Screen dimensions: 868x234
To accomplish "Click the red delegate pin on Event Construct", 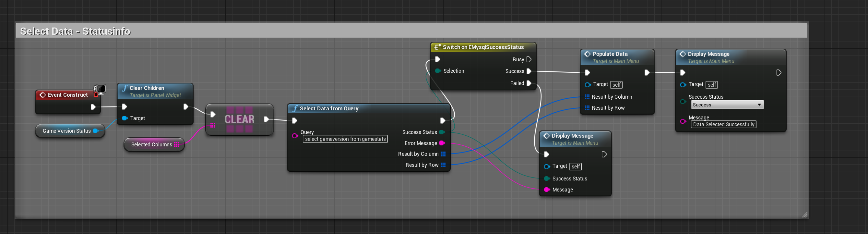I will point(96,95).
